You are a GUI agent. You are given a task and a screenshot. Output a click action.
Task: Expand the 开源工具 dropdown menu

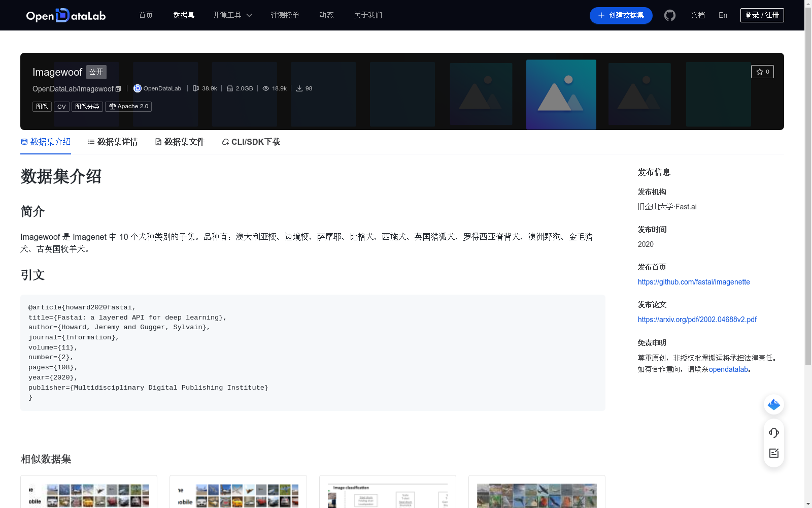pos(232,15)
